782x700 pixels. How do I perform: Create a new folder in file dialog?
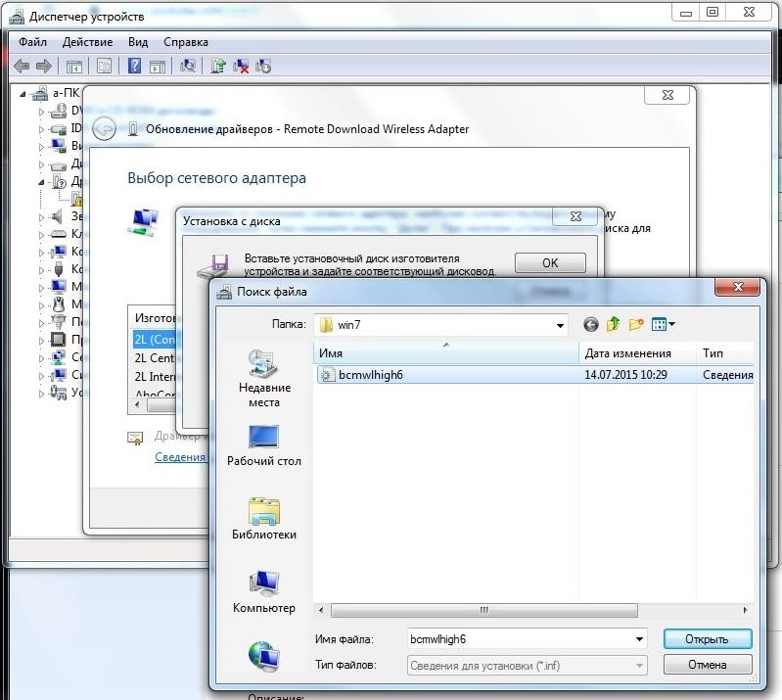click(x=636, y=324)
